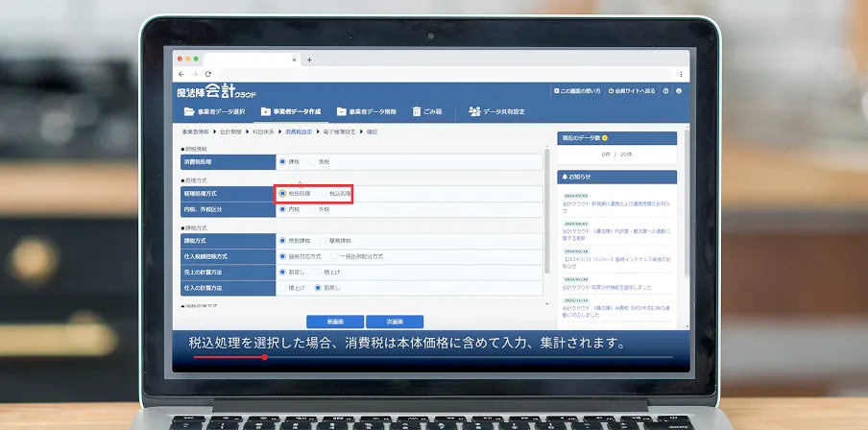The width and height of the screenshot is (868, 430).
Task: Open the 内訳書・概況書への連動 notice
Action: coord(615,234)
